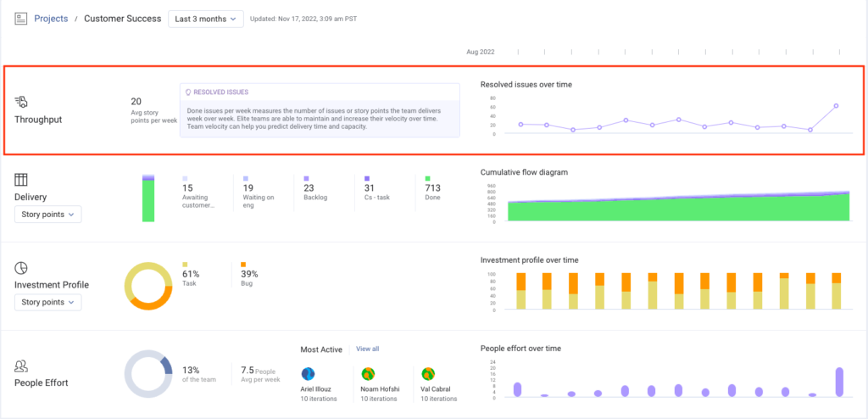Click the first investment profile bar
The image size is (868, 419).
click(521, 291)
